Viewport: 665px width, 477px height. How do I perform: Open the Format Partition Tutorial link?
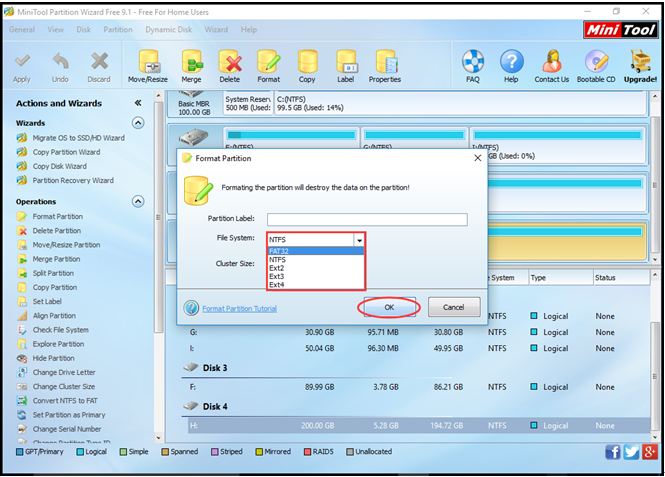click(240, 309)
